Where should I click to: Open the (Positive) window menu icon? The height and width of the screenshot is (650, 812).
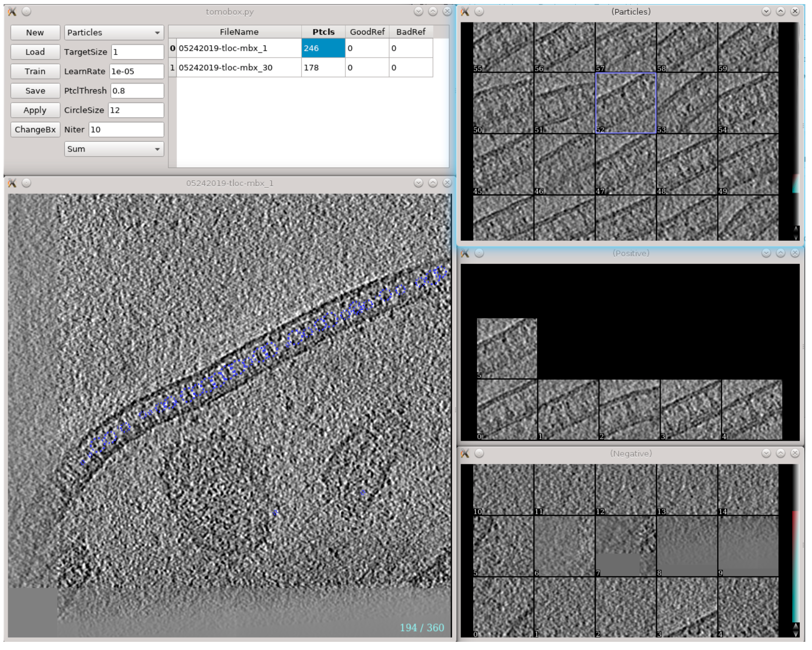pos(465,254)
